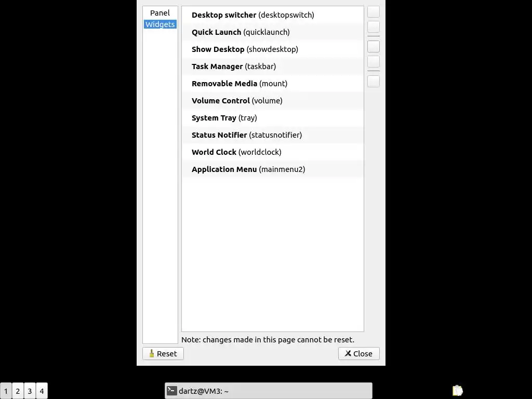Screen dimensions: 532x399
Task: Click the configure widget button
Action: click(x=373, y=82)
